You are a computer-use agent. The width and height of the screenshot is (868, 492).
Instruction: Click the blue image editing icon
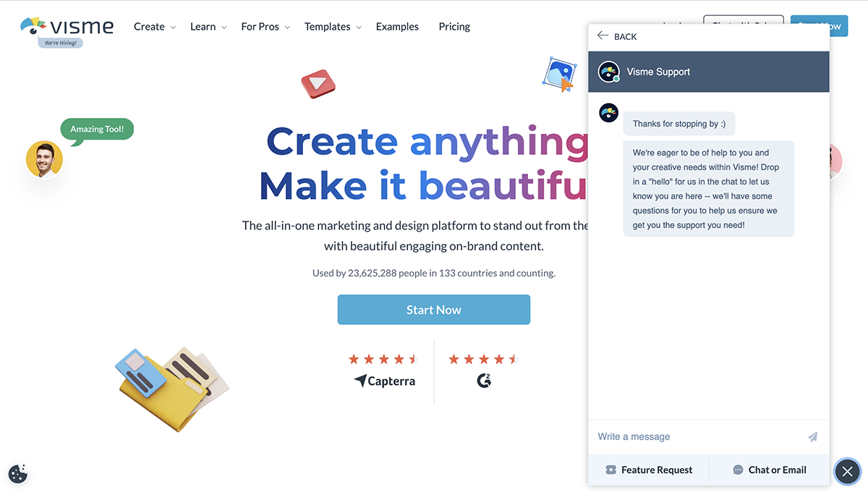point(559,75)
